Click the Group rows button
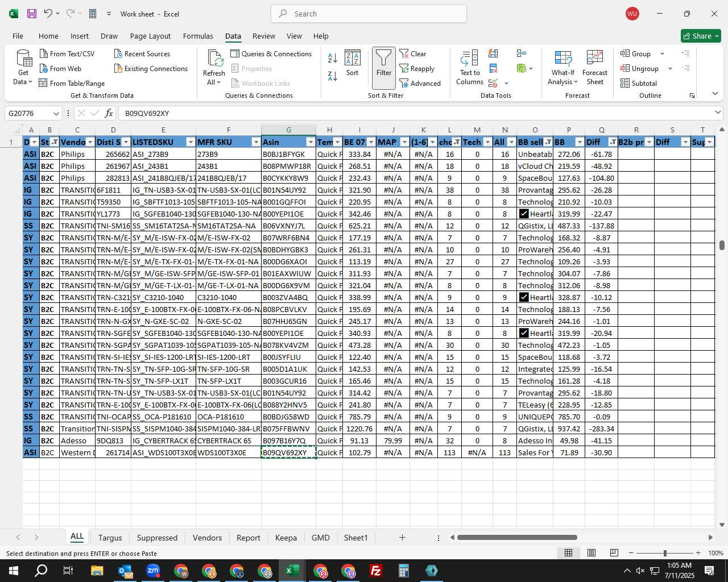The width and height of the screenshot is (728, 582). 636,53
